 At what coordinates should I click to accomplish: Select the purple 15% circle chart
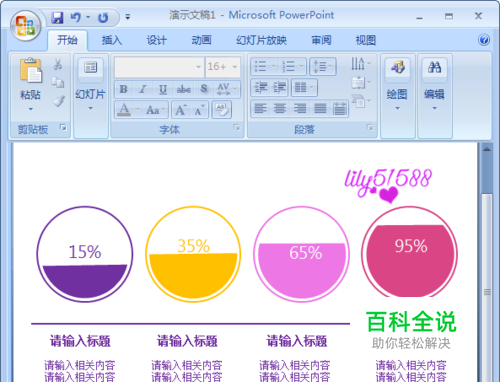[85, 254]
